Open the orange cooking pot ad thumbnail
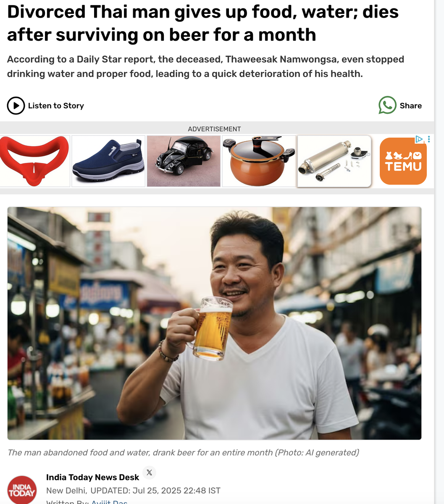This screenshot has width=444, height=504. pos(259,161)
